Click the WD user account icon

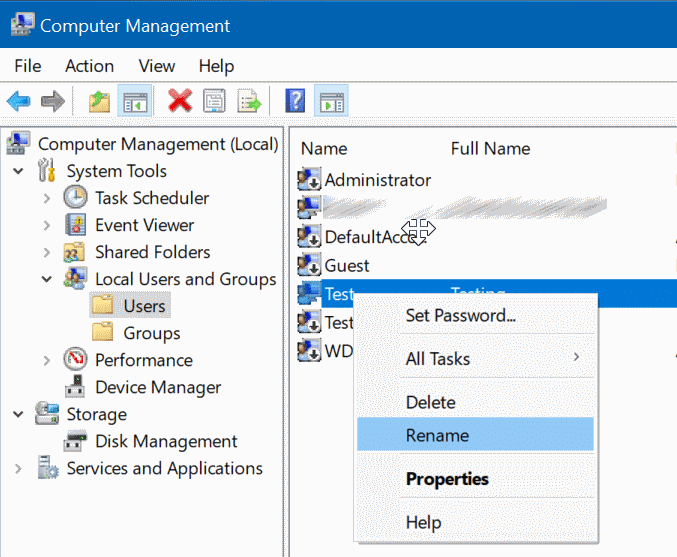click(309, 350)
